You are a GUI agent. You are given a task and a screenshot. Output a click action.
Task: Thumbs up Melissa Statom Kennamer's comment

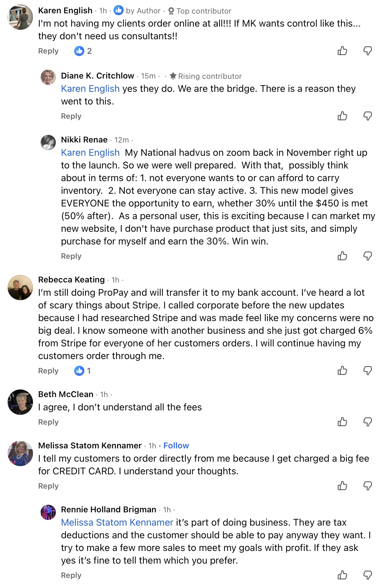click(x=342, y=486)
